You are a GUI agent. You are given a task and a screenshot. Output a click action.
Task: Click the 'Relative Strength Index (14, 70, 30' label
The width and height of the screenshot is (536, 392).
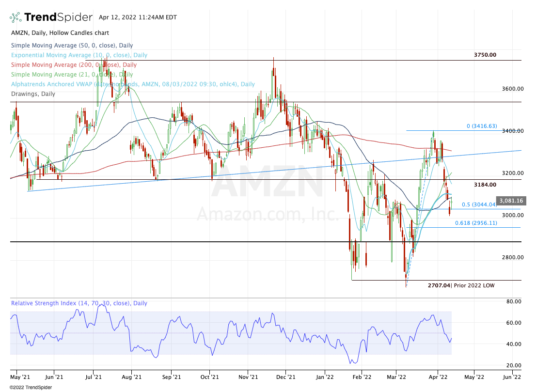click(79, 303)
